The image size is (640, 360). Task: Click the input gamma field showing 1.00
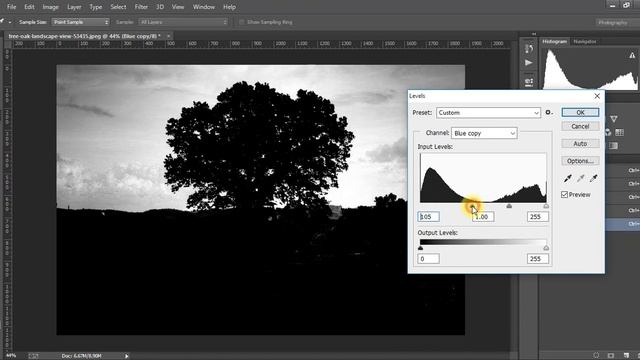point(483,217)
